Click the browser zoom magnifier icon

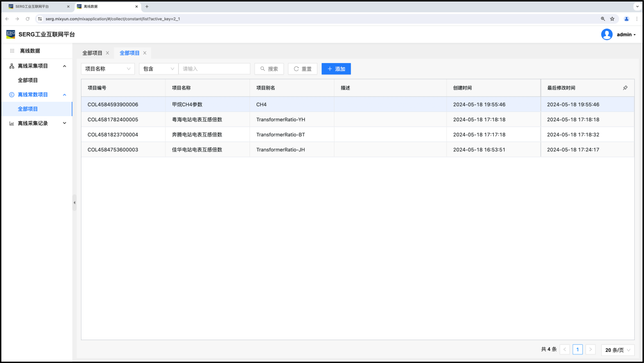click(x=603, y=19)
